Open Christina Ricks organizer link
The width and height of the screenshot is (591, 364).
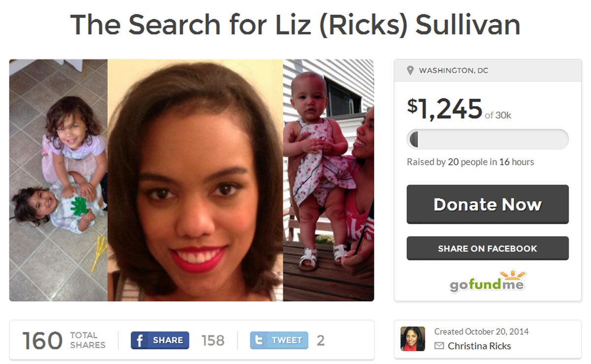point(479,346)
